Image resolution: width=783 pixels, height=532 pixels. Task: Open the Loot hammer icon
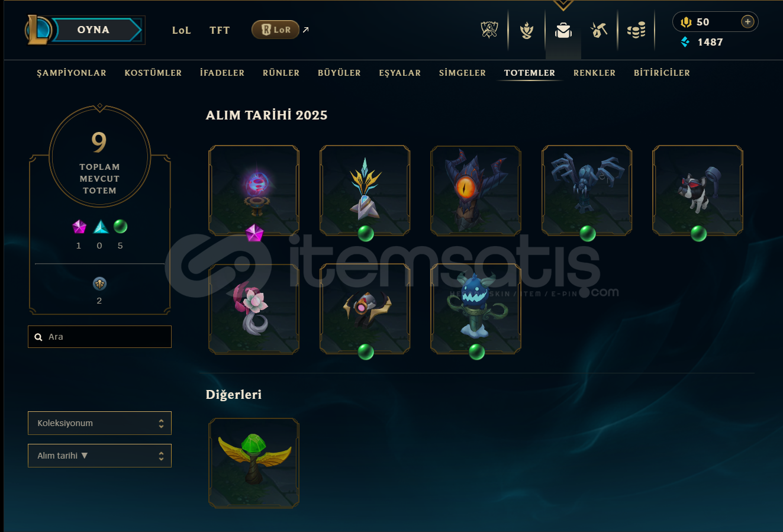pyautogui.click(x=599, y=30)
